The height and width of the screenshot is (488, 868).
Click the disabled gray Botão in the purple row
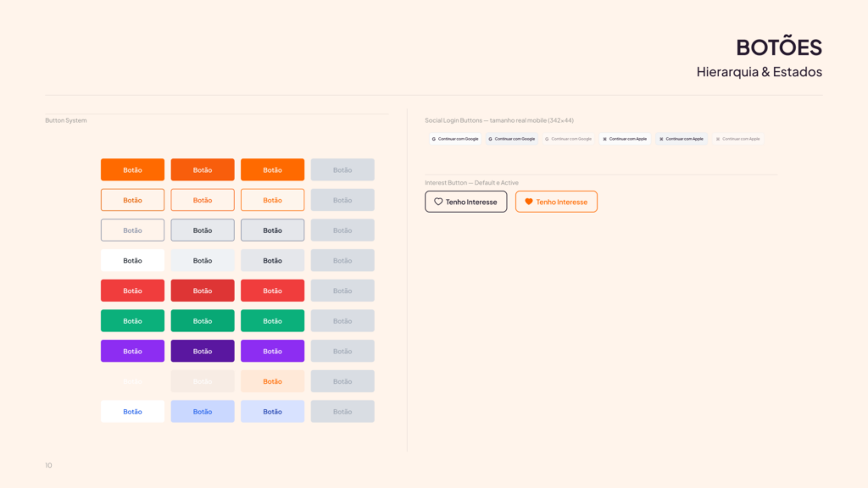[x=342, y=352]
